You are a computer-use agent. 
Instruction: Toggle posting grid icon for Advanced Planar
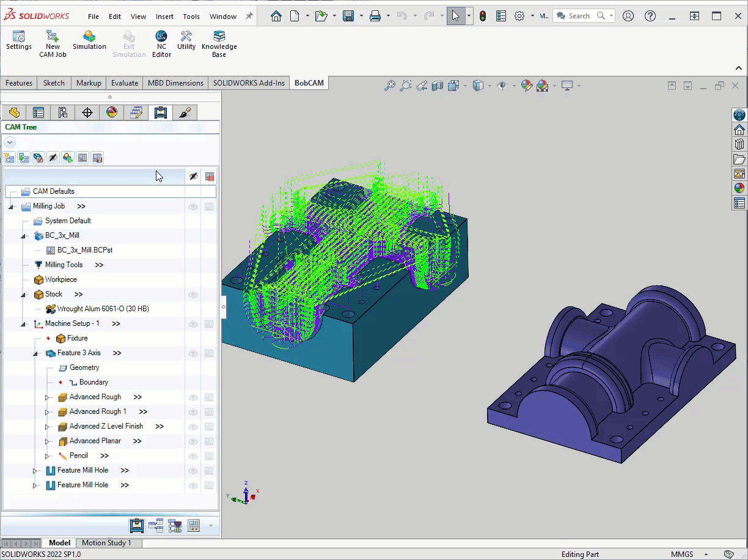pos(209,441)
